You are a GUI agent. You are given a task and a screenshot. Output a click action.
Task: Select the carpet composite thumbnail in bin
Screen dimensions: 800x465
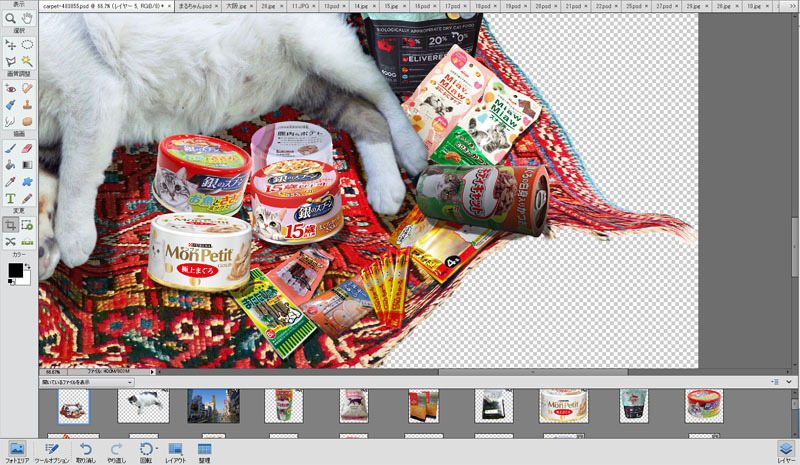click(73, 406)
